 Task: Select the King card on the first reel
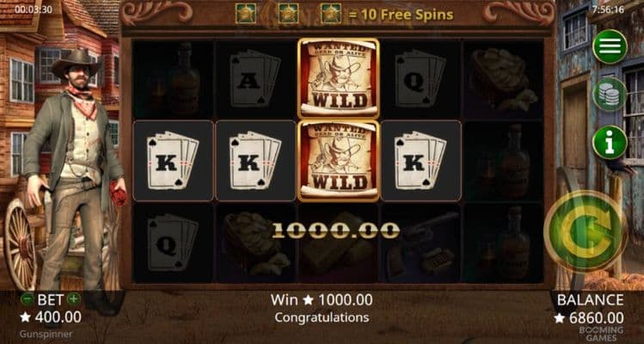[x=173, y=161]
